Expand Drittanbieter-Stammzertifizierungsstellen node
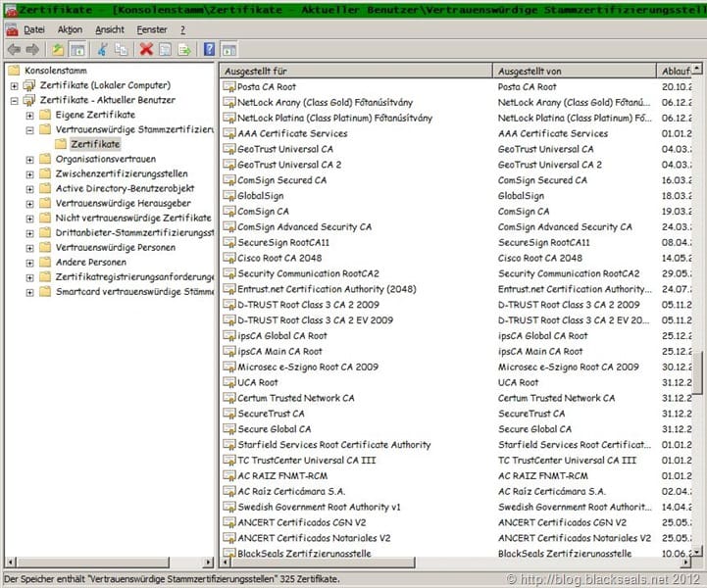This screenshot has height=588, width=707. (29, 233)
